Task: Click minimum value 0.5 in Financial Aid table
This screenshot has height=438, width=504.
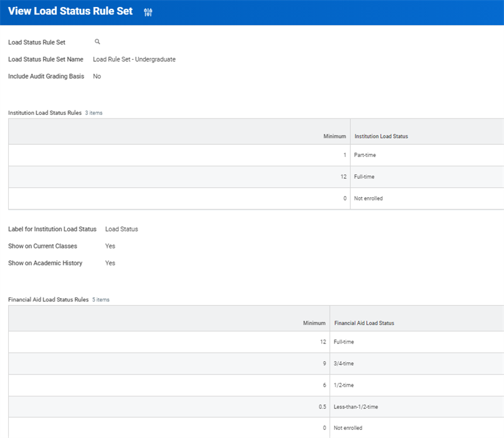Action: pos(323,407)
